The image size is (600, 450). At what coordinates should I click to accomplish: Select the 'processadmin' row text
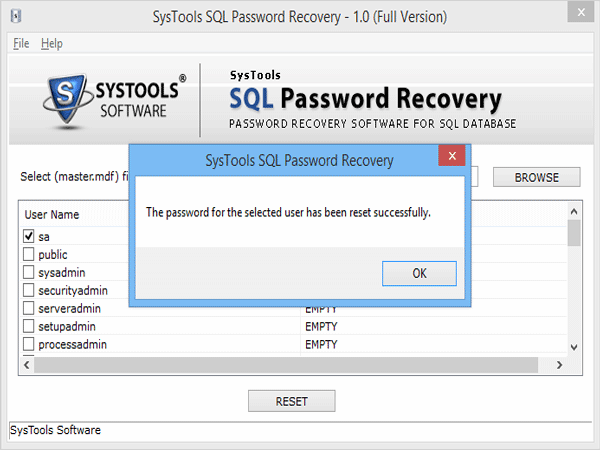click(72, 344)
